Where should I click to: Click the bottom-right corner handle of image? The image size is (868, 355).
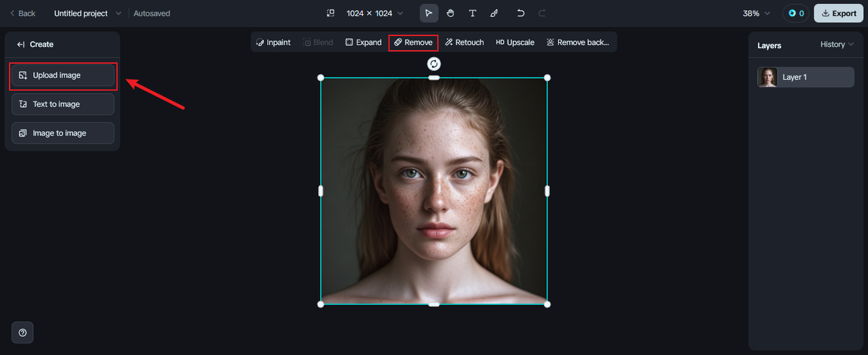pyautogui.click(x=547, y=304)
